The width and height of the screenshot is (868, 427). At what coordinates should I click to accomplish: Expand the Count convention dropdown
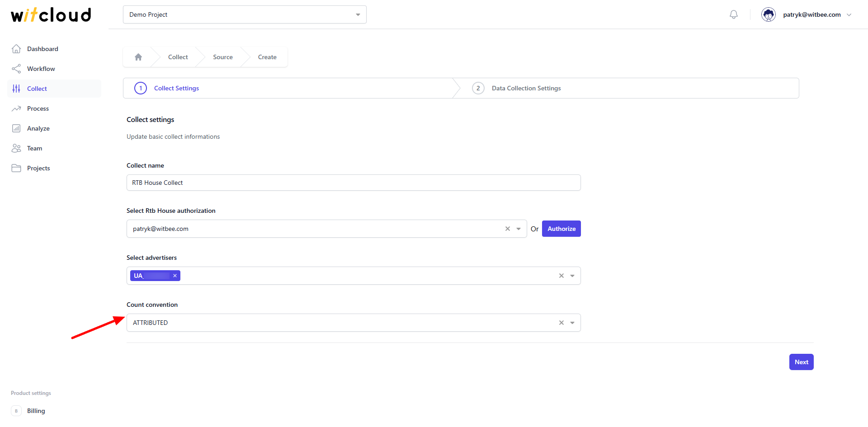(x=572, y=323)
